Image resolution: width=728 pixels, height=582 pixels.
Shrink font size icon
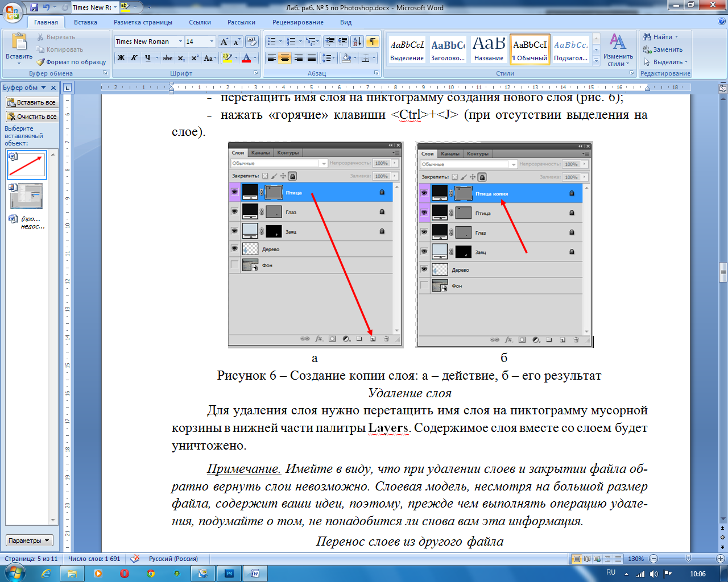click(x=237, y=41)
